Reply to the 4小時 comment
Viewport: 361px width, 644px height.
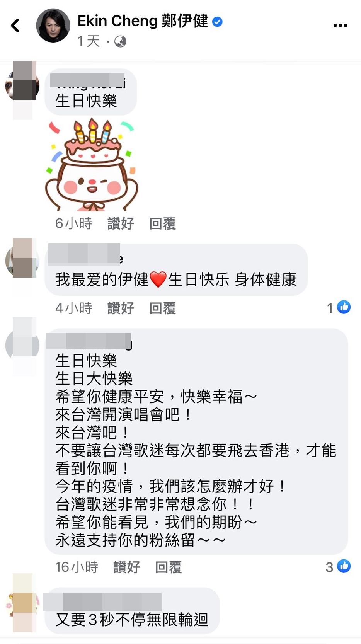162,308
